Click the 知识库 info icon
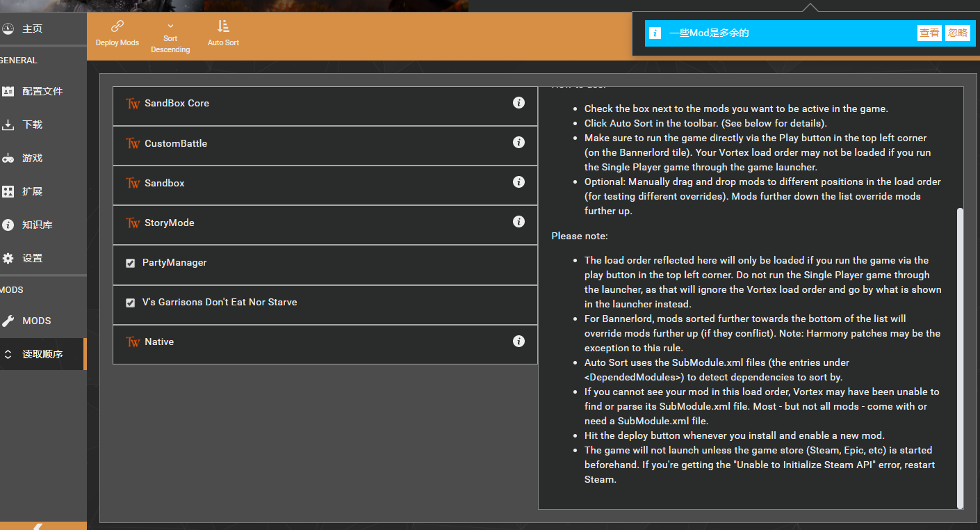Screen dimensions: 980x530 [8, 225]
